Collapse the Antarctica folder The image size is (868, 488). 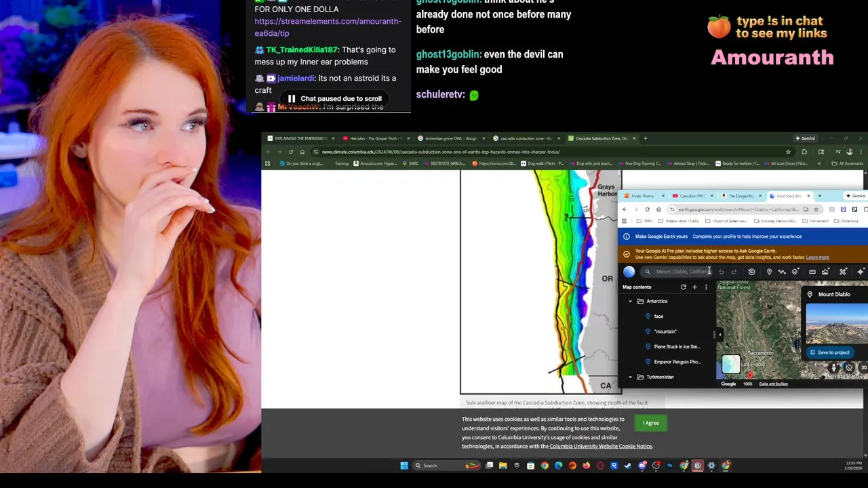(x=630, y=301)
